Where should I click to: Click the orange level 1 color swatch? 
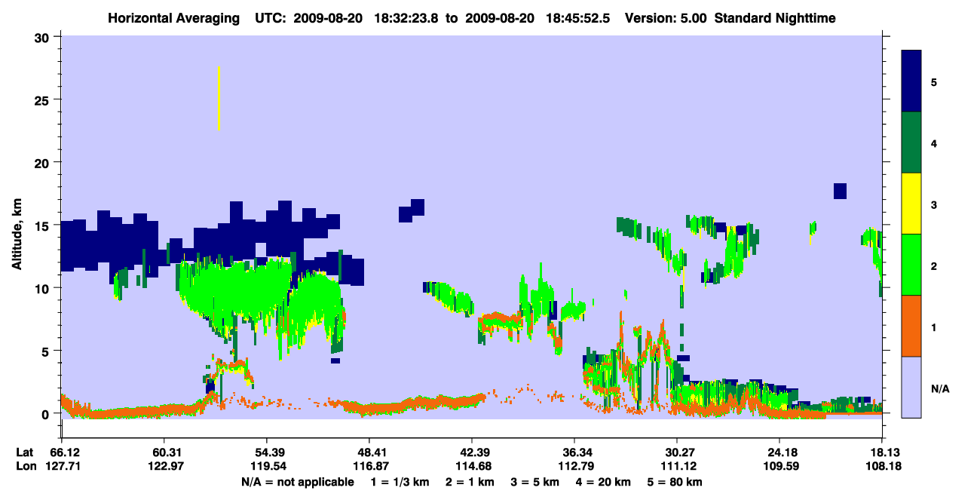[912, 326]
